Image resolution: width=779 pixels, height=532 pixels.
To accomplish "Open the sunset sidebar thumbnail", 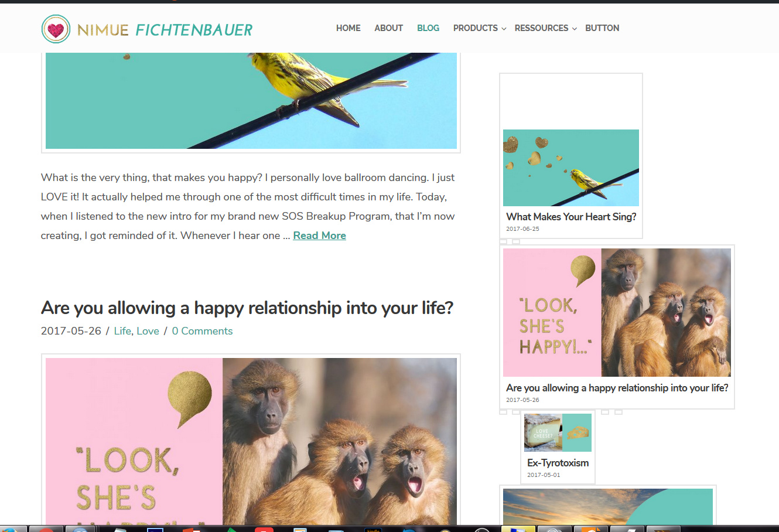I will pos(608,507).
